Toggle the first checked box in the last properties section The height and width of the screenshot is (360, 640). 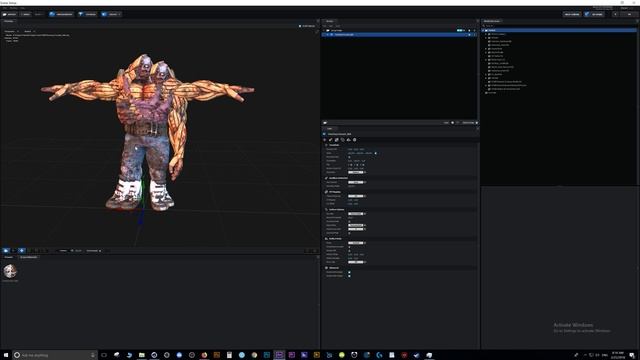349,272
